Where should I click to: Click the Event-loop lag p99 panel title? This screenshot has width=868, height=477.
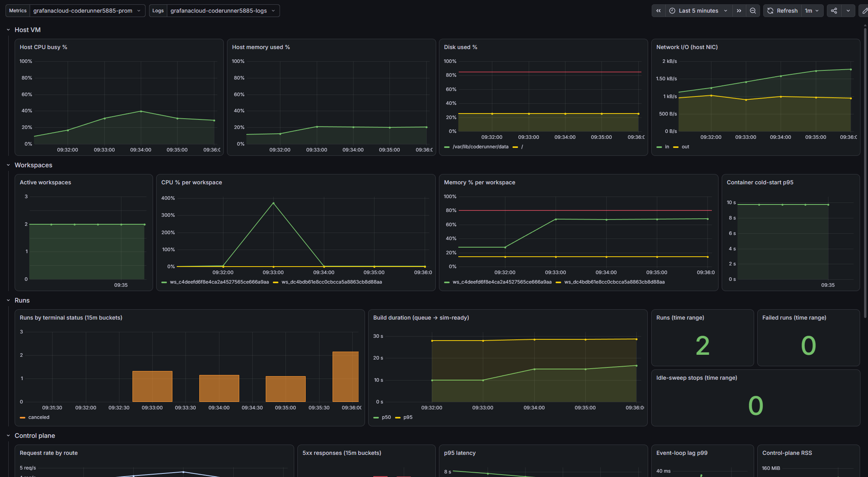pos(682,453)
